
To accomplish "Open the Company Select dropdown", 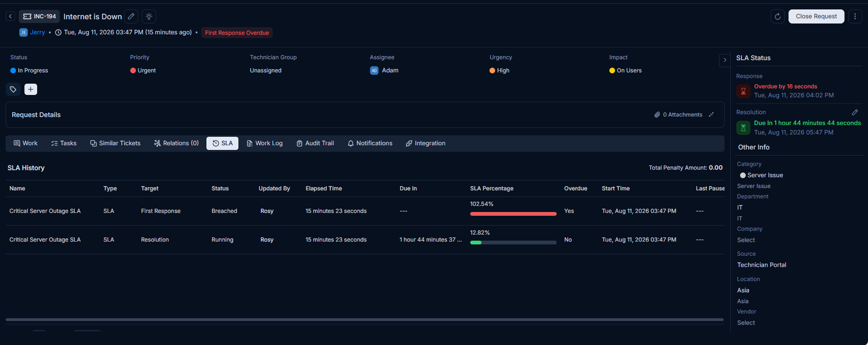I will coord(746,240).
